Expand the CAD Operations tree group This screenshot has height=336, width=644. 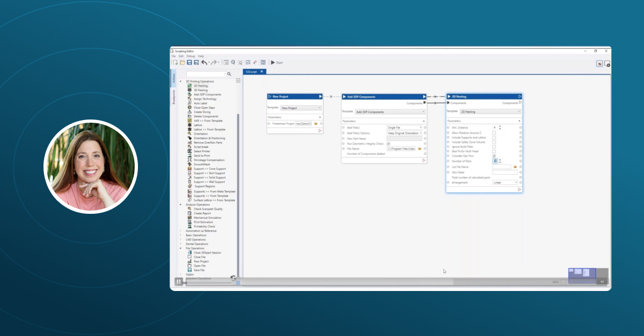[180, 240]
